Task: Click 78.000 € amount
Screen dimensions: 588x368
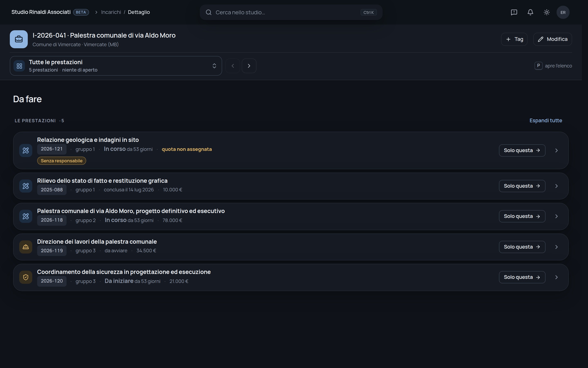Action: [172, 220]
